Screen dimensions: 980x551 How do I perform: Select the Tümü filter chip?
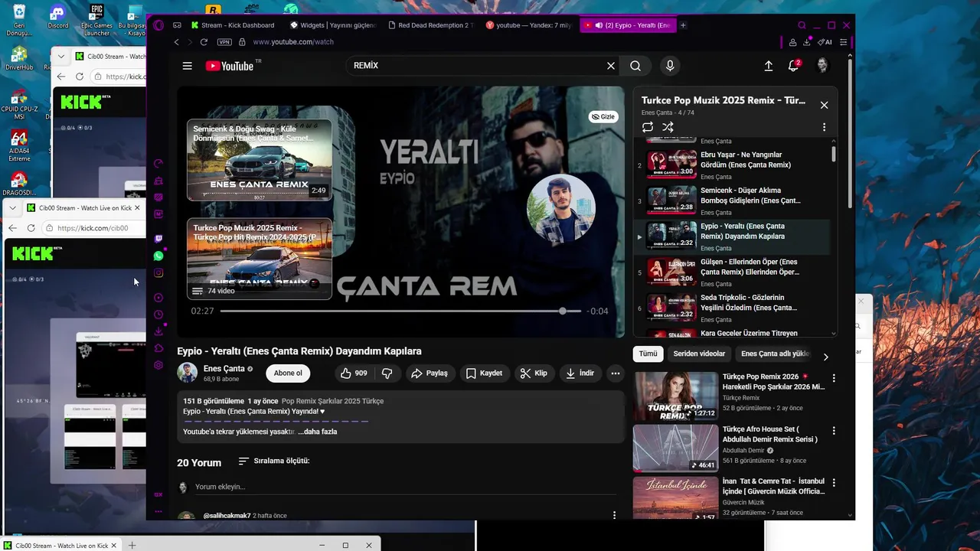[x=648, y=354]
